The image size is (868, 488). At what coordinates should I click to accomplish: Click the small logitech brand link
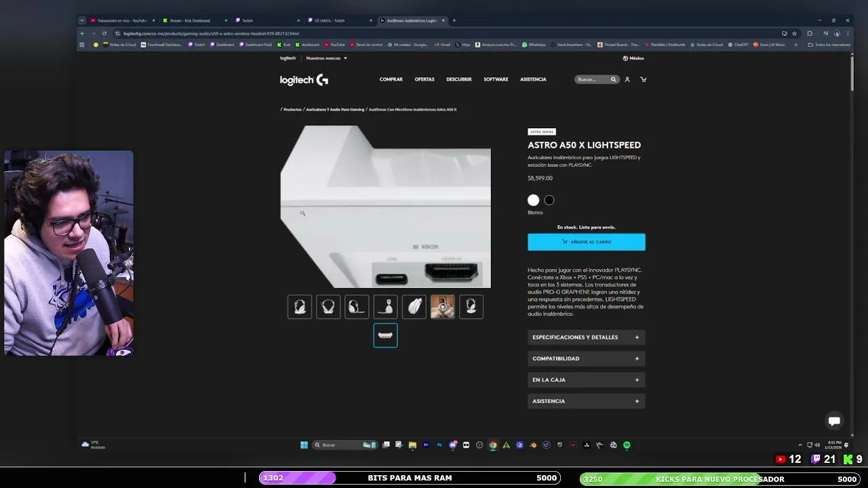coord(288,58)
